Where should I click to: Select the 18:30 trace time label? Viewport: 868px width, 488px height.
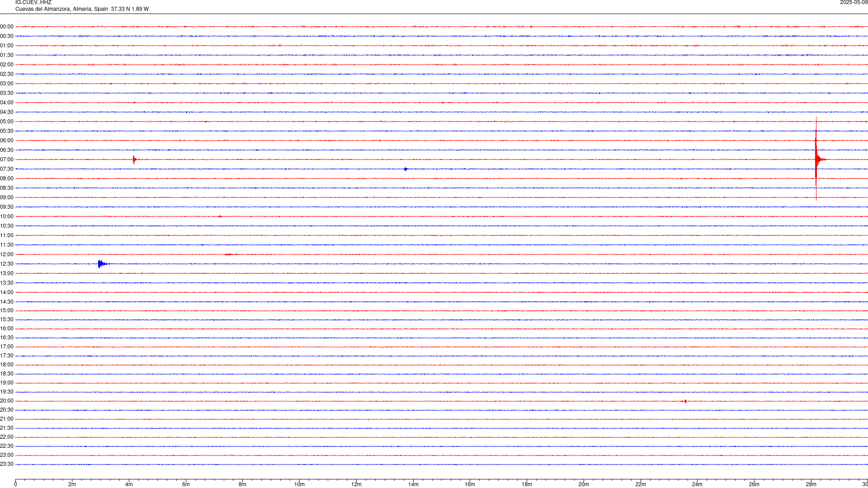pos(7,374)
